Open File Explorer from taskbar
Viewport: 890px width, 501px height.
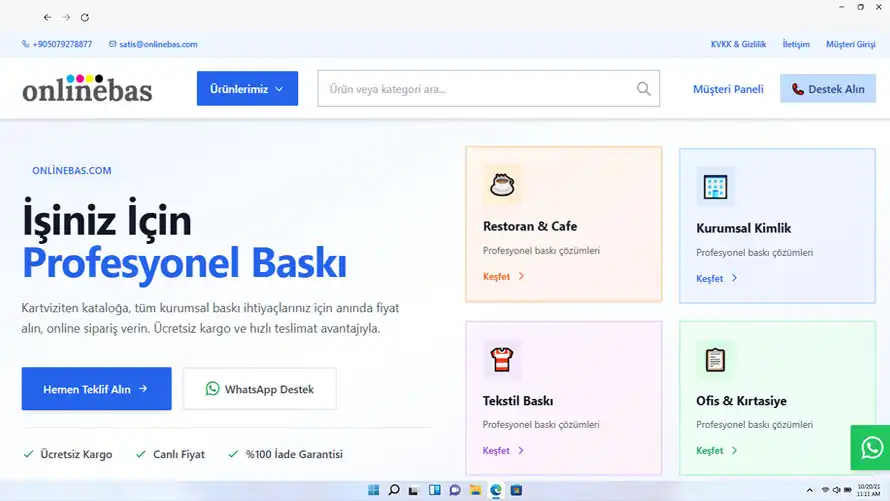476,490
